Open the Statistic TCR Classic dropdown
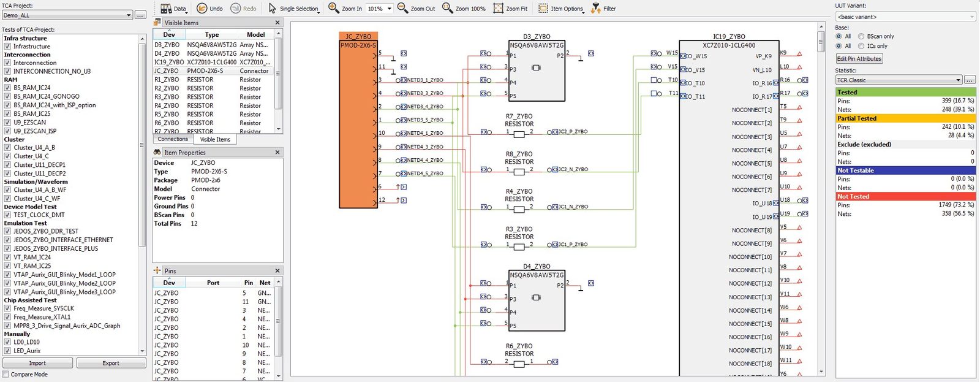 899,80
